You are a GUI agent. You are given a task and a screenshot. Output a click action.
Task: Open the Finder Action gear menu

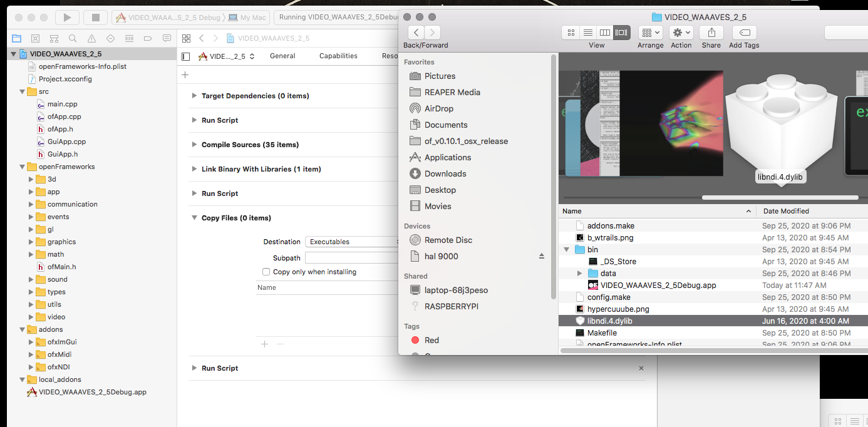point(681,33)
